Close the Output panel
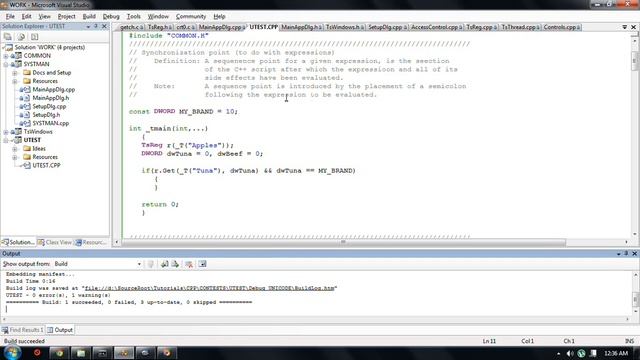 [634, 253]
